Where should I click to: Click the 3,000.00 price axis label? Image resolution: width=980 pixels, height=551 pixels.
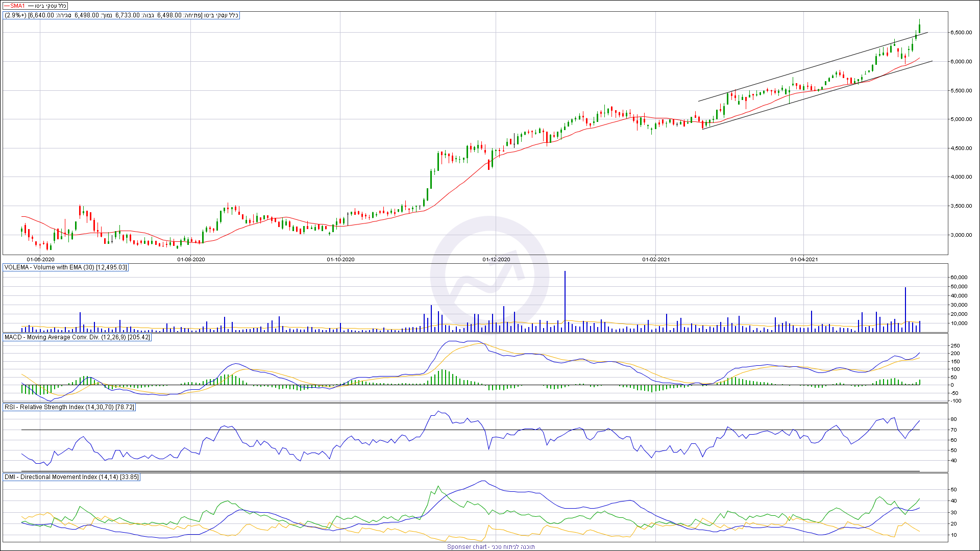tap(961, 235)
